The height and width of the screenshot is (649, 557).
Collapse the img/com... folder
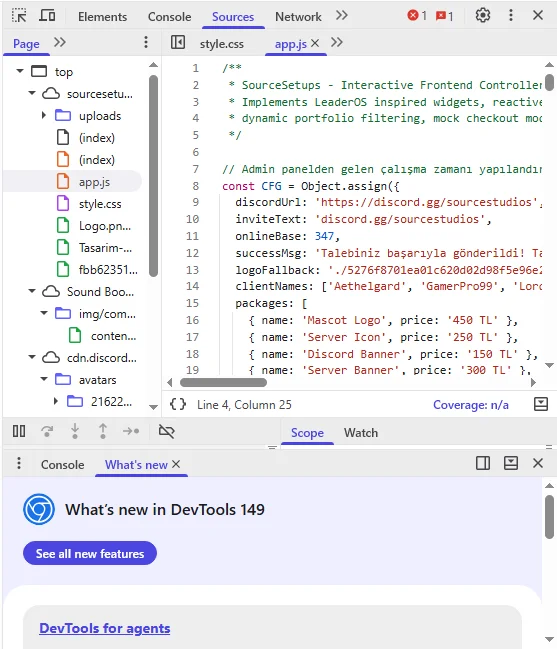tap(44, 313)
